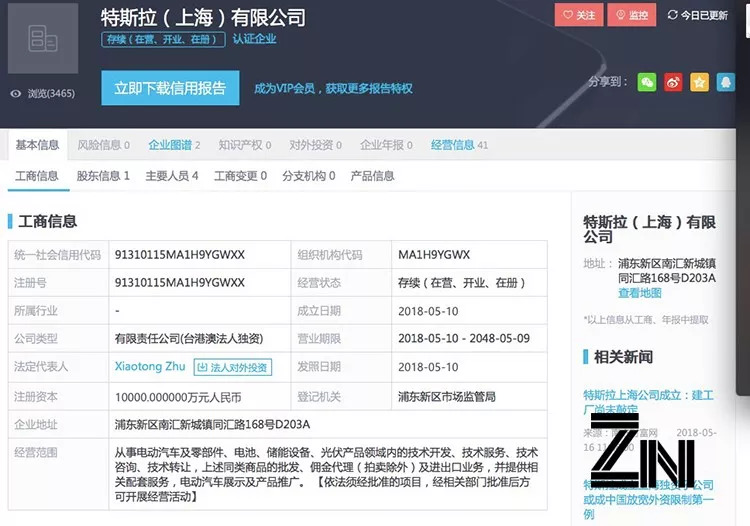
Task: Click 公司类型 value 有限责任公司(台港澳法人独资)
Action: [x=189, y=339]
